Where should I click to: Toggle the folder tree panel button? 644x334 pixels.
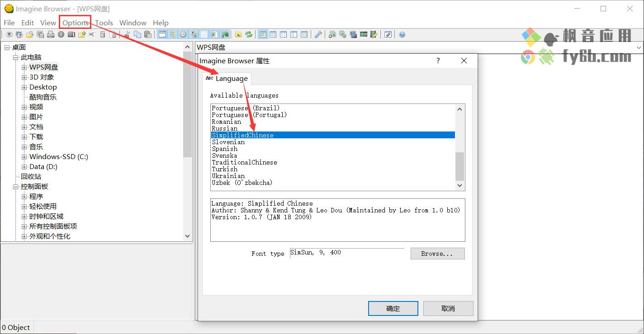point(173,34)
